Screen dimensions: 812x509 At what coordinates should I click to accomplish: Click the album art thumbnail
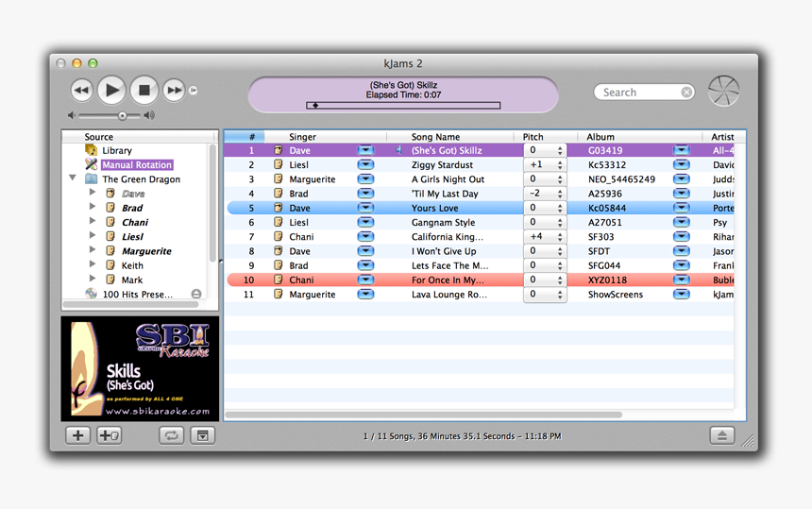140,368
